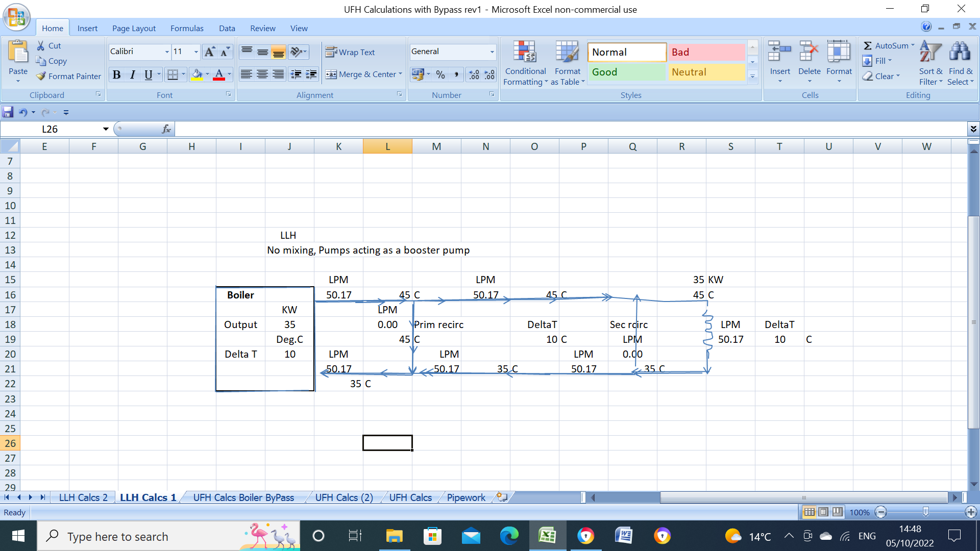Click the Save icon in quick access
Image resolution: width=980 pixels, height=551 pixels.
point(8,112)
